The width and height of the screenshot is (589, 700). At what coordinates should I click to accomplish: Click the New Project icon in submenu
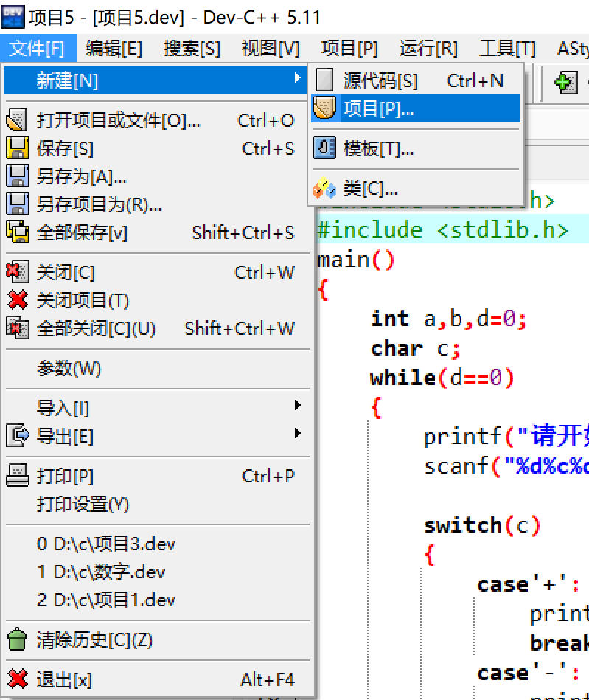(324, 108)
